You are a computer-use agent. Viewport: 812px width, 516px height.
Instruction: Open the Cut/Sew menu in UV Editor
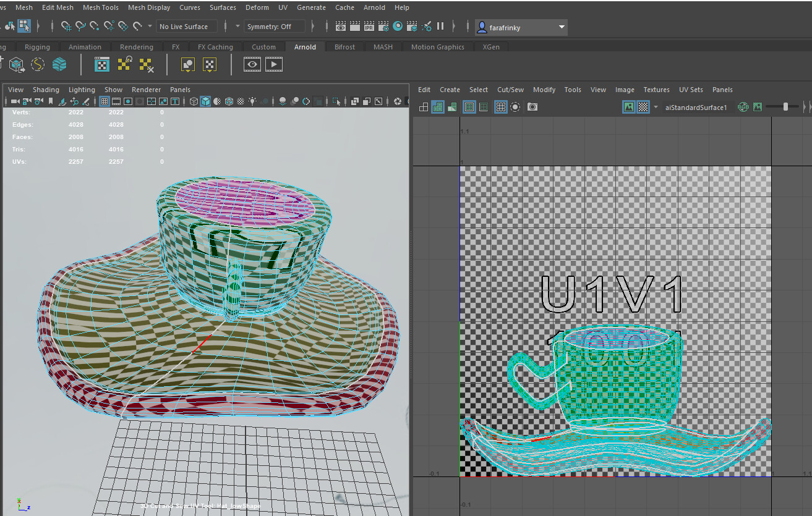[510, 89]
